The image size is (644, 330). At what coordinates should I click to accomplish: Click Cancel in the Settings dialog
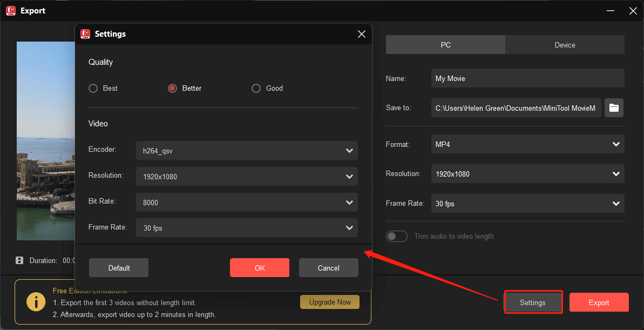pyautogui.click(x=329, y=267)
